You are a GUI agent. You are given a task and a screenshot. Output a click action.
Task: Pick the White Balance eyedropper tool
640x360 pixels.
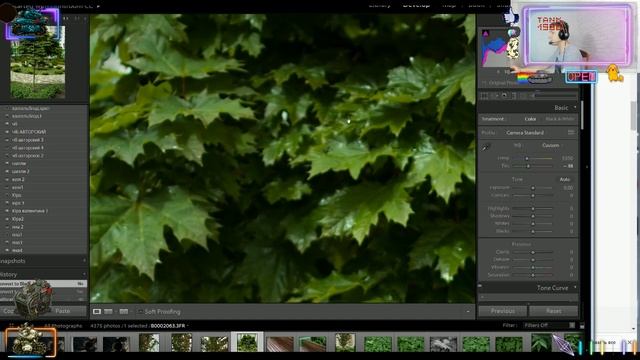(x=485, y=148)
